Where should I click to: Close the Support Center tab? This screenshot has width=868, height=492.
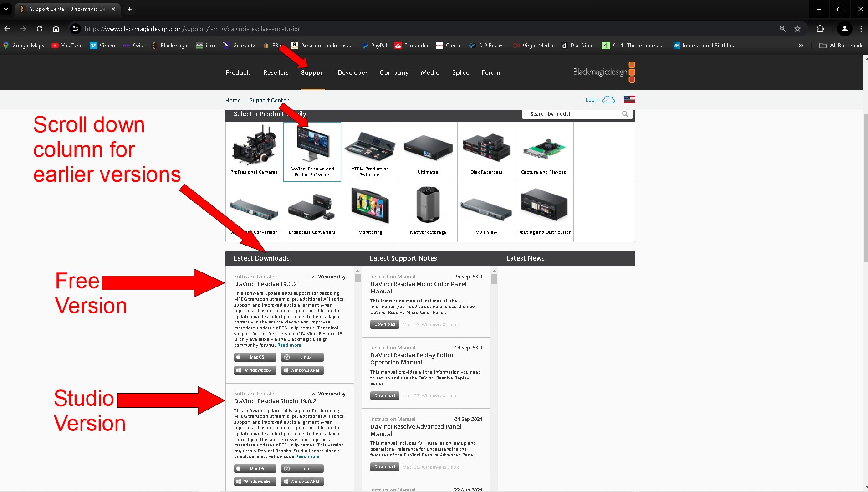click(113, 9)
